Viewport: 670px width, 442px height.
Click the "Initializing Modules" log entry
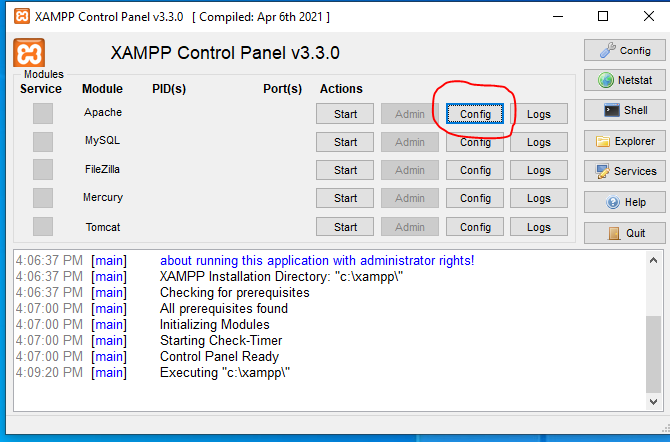click(x=215, y=324)
